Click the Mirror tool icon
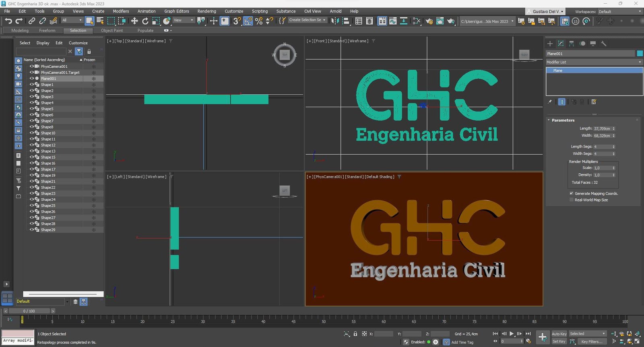 pyautogui.click(x=335, y=21)
